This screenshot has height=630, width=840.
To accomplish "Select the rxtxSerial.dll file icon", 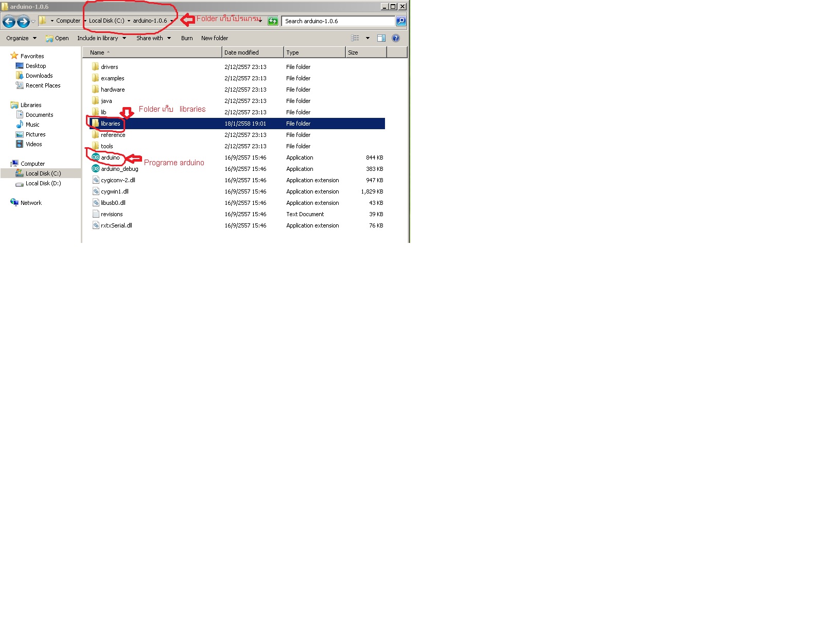I will [x=95, y=225].
